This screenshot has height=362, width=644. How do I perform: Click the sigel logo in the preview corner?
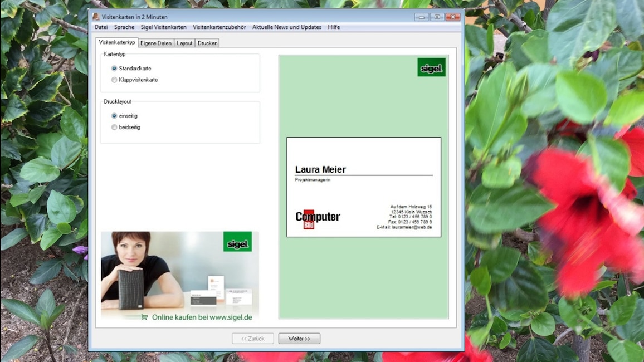pos(431,67)
